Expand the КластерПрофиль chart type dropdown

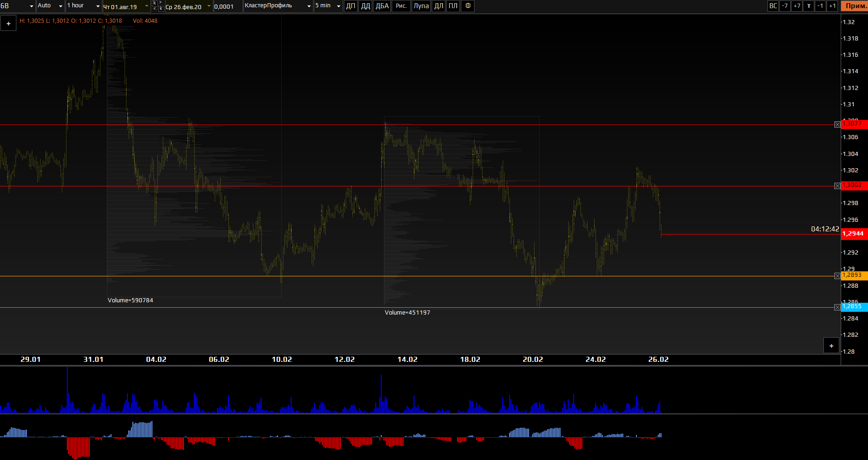pos(278,6)
